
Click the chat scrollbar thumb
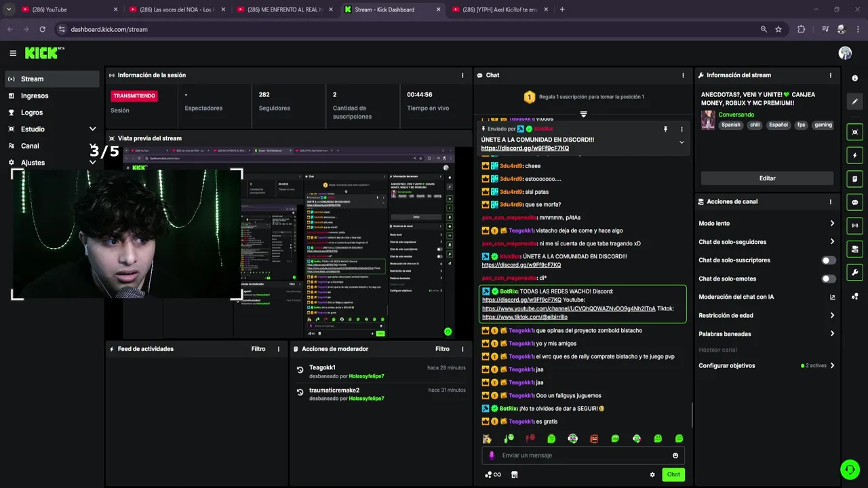tap(692, 415)
